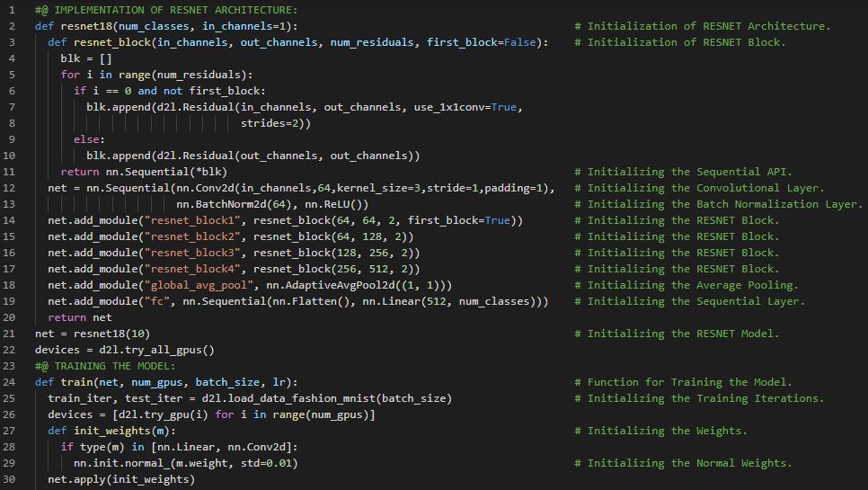Click 'Initializing the Normal Weights' comment

click(689, 463)
